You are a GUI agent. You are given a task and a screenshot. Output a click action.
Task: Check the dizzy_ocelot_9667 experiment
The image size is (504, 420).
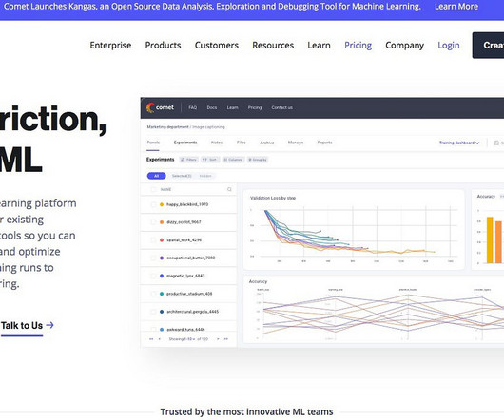tap(153, 222)
